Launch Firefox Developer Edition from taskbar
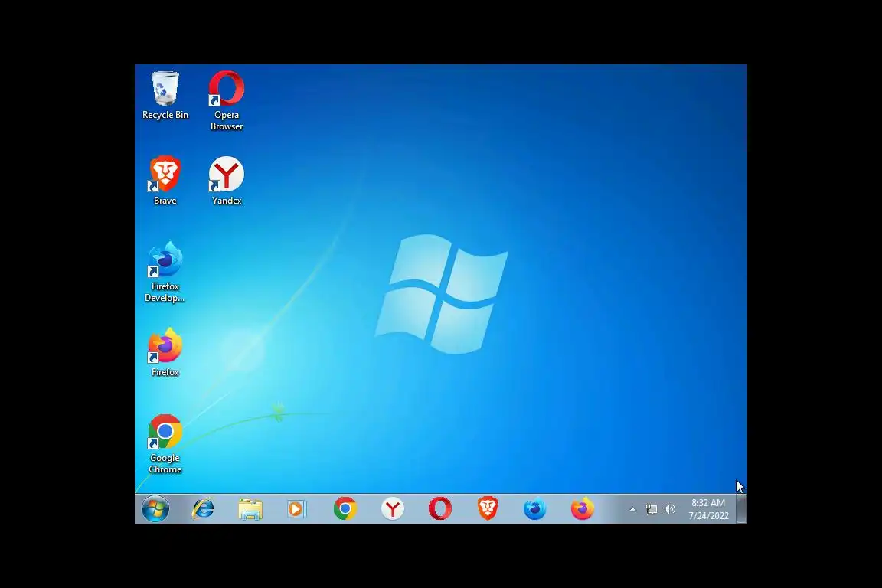 tap(535, 509)
